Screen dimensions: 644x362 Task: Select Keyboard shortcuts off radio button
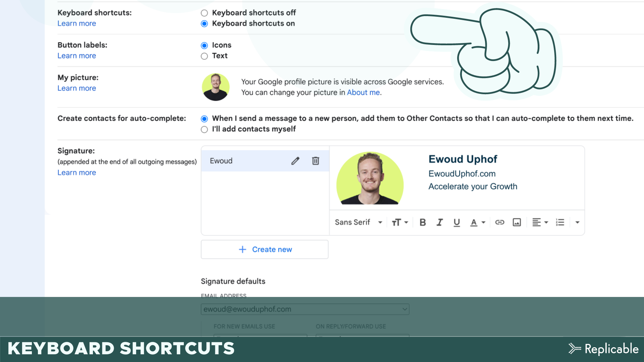(x=204, y=13)
